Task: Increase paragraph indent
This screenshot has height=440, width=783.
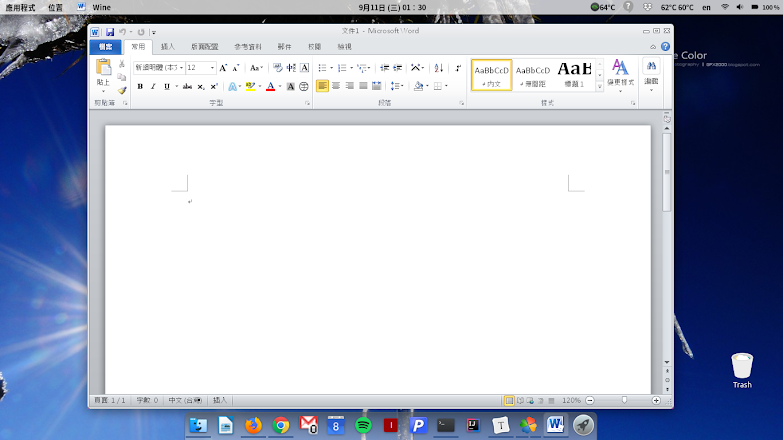Action: pos(398,68)
